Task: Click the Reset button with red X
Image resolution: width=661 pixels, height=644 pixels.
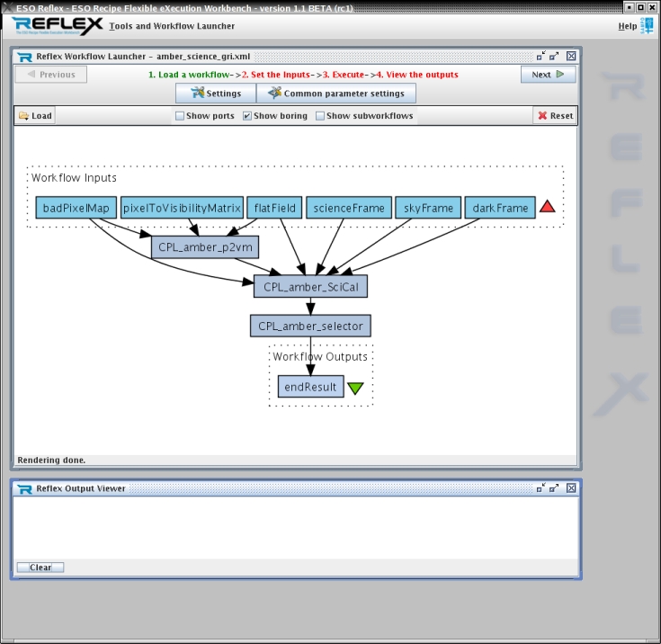Action: (554, 116)
